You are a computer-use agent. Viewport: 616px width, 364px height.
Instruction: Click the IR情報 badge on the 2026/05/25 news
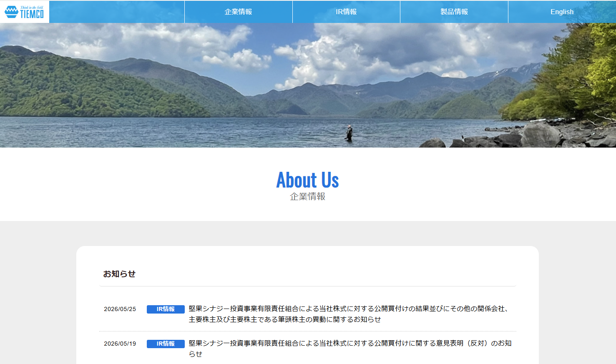[166, 309]
